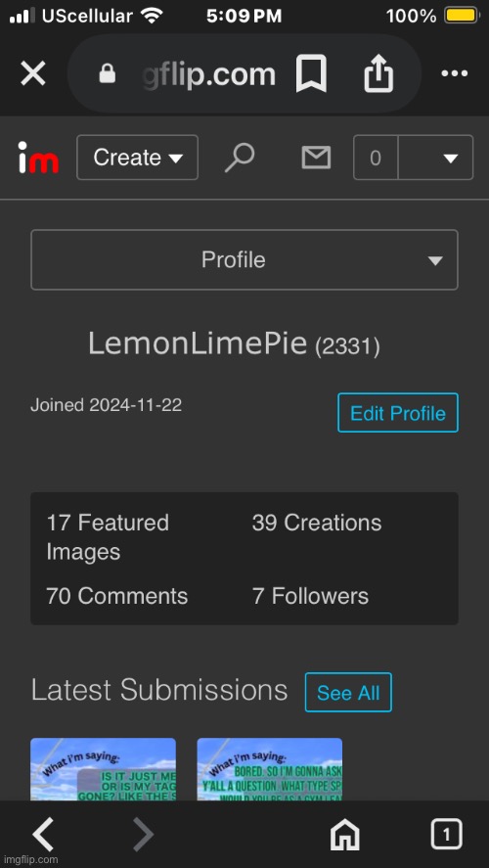Screen dimensions: 489x868
Task: Tap the Imgflip 'im' logo
Action: (38, 158)
